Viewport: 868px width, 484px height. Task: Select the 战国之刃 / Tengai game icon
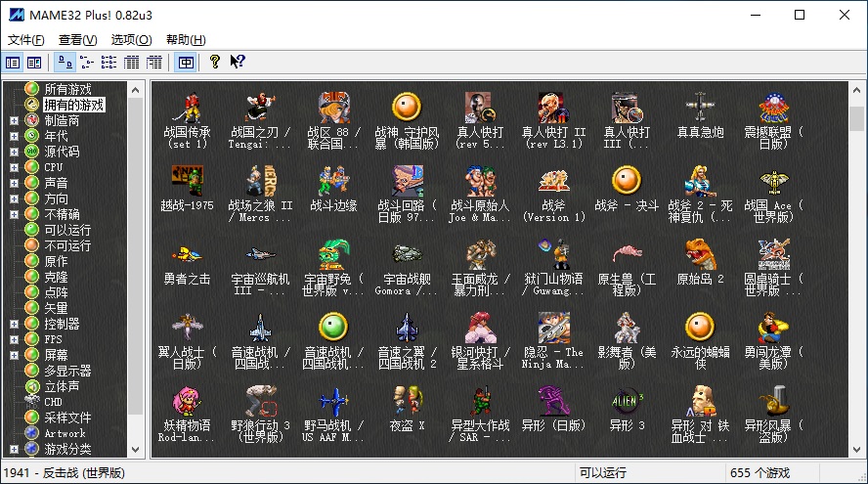tap(260, 107)
